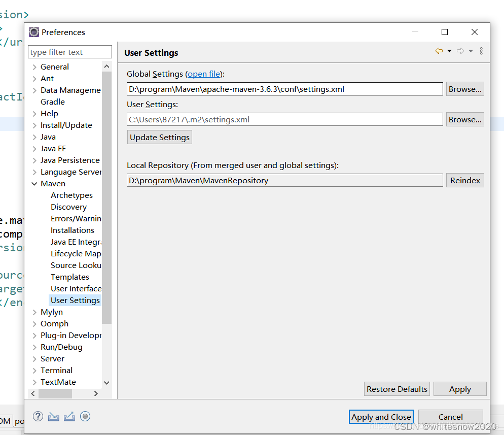Open the Import preferences icon
This screenshot has height=435, width=504.
pyautogui.click(x=54, y=416)
